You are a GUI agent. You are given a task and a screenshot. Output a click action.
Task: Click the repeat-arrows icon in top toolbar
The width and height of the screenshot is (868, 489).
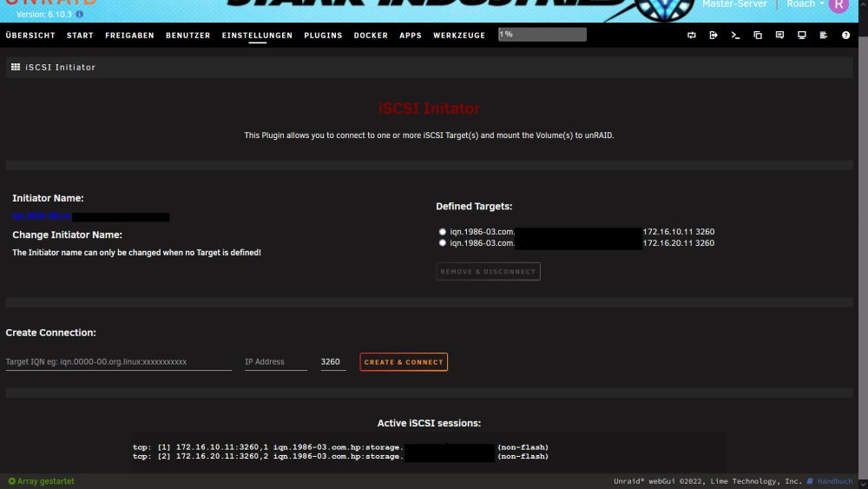(692, 35)
